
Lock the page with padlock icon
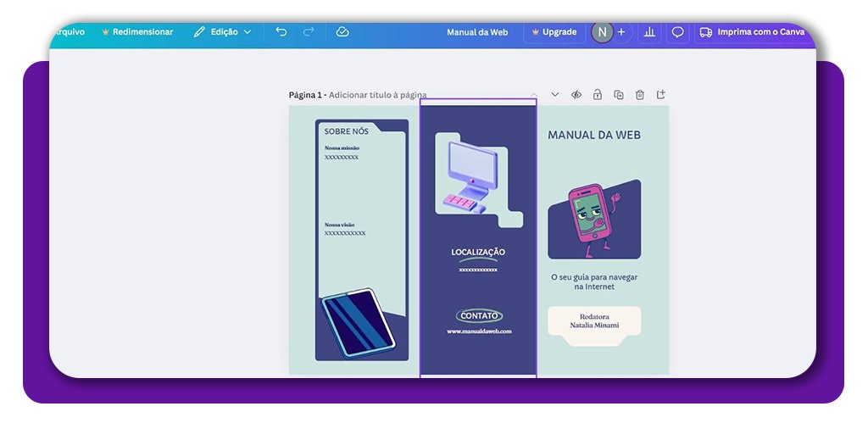(x=598, y=95)
